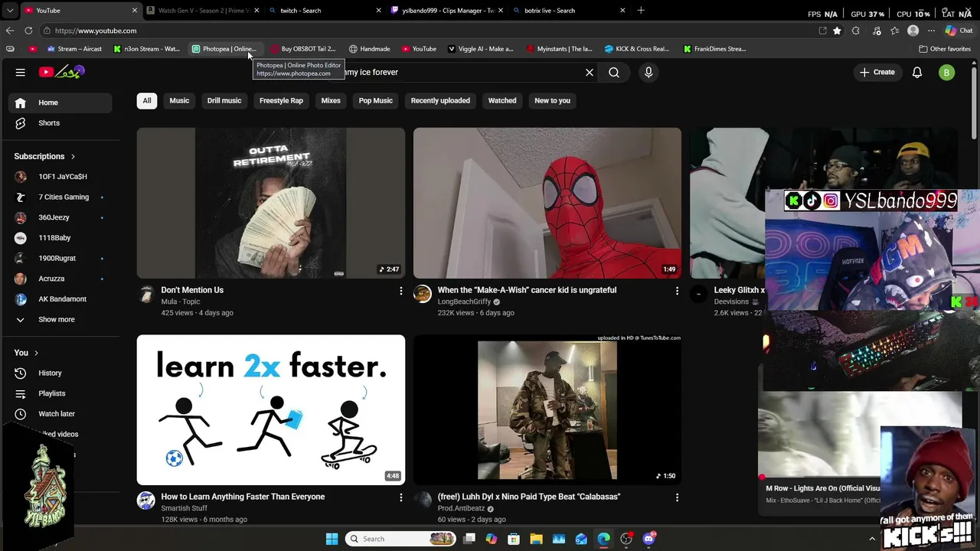The height and width of the screenshot is (551, 980).
Task: Open the YouTube hamburger guide menu
Action: point(21,72)
